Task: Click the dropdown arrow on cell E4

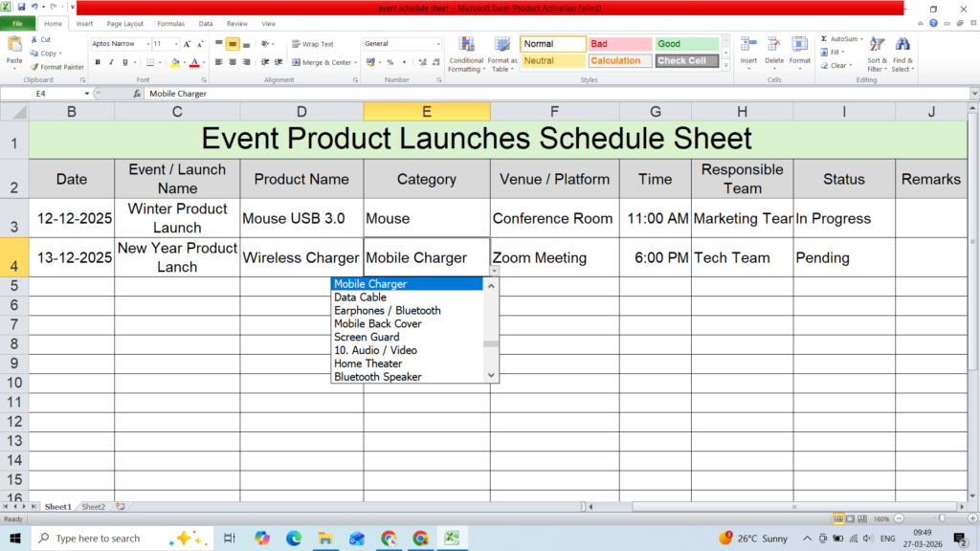Action: 494,271
